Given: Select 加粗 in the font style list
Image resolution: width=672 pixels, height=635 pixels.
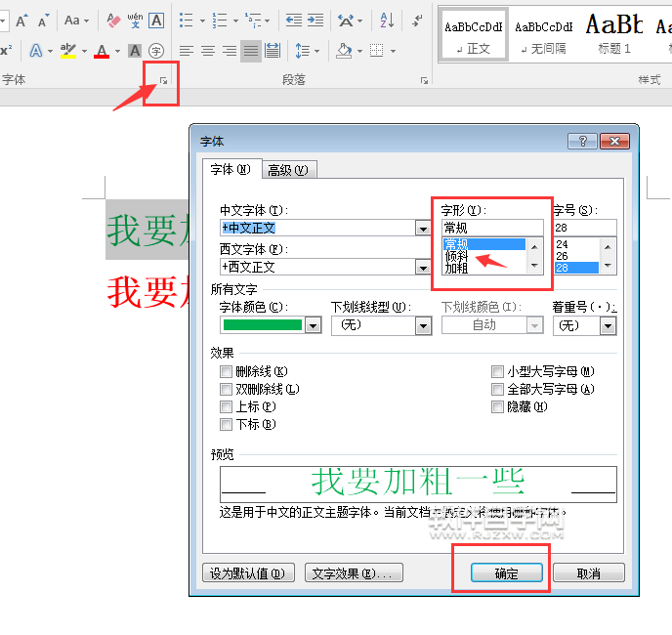Looking at the screenshot, I should pos(457,268).
